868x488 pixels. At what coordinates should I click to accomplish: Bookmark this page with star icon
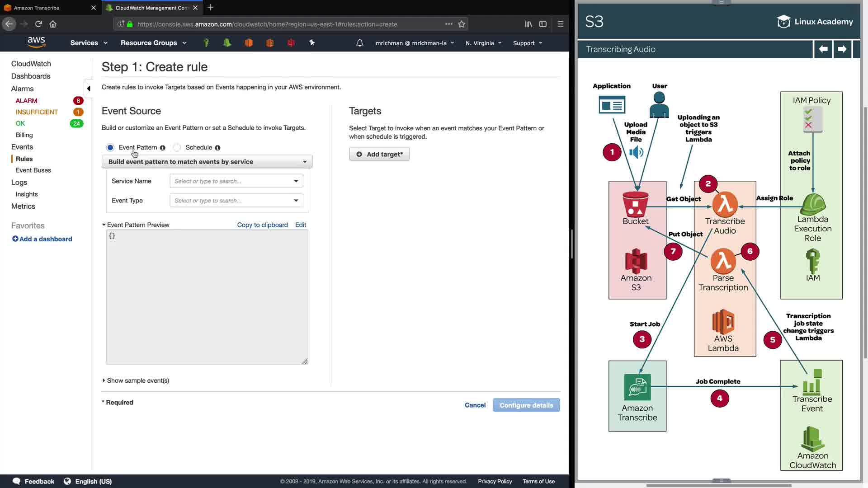462,24
